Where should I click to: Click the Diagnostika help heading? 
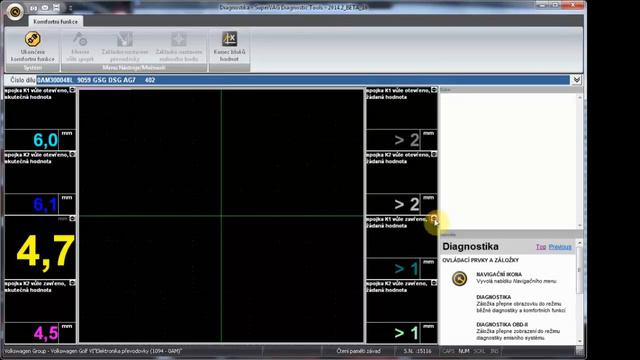[470, 247]
